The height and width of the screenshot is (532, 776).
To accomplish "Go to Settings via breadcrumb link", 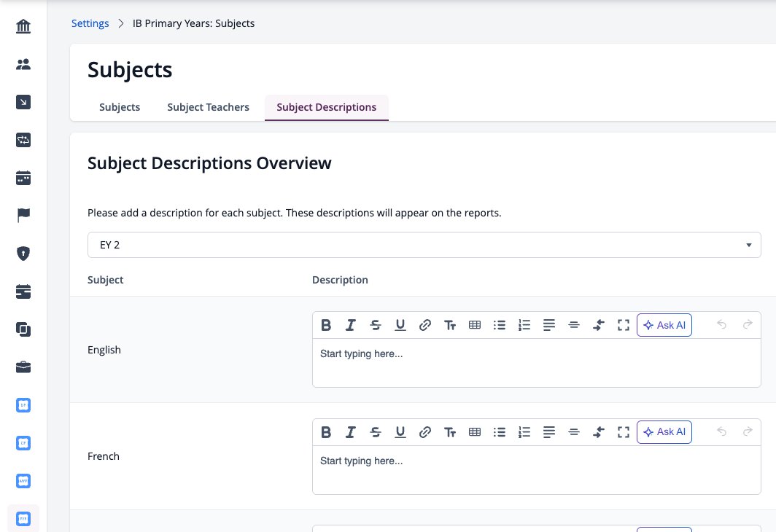I will [90, 23].
